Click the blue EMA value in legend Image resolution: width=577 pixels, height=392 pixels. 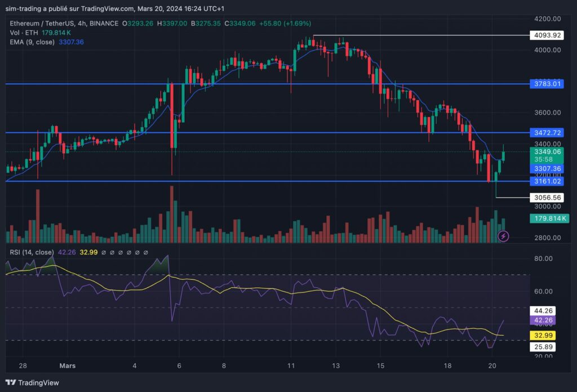(x=71, y=42)
